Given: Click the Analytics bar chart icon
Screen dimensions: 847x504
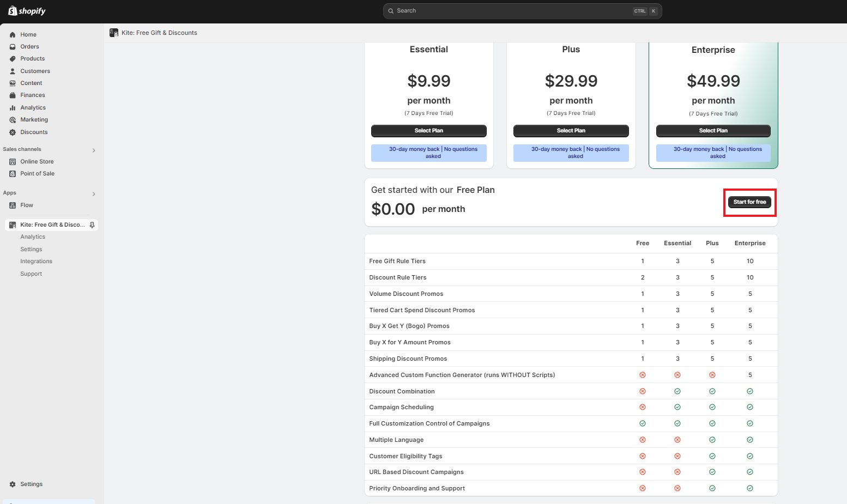Looking at the screenshot, I should (x=13, y=108).
